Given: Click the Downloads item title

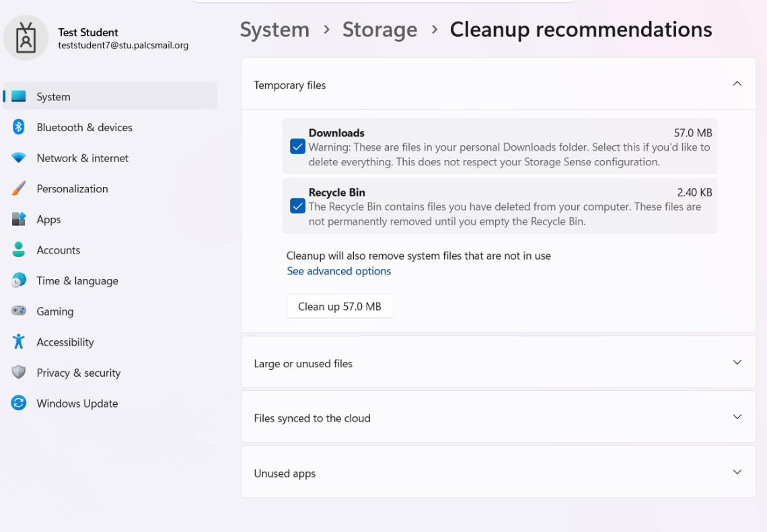Looking at the screenshot, I should coord(336,133).
